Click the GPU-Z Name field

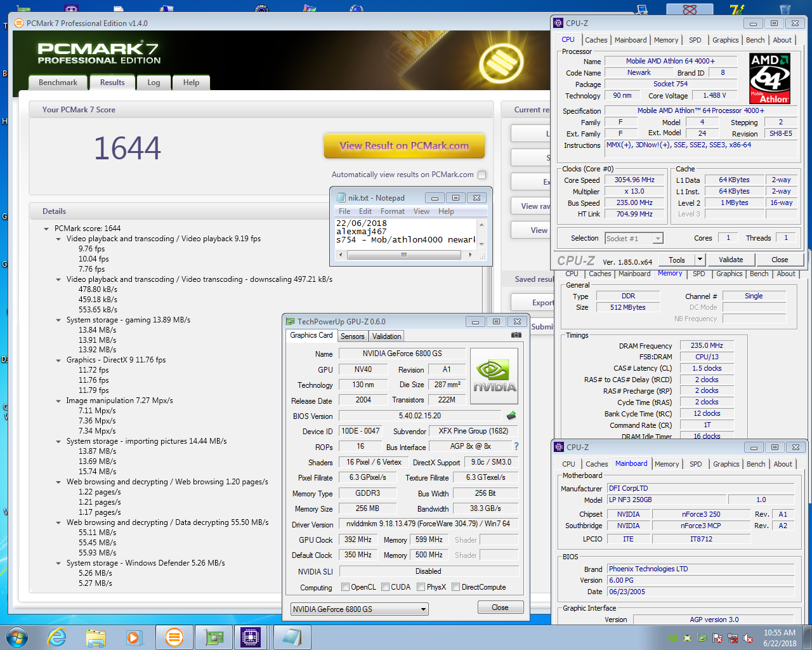coord(402,354)
